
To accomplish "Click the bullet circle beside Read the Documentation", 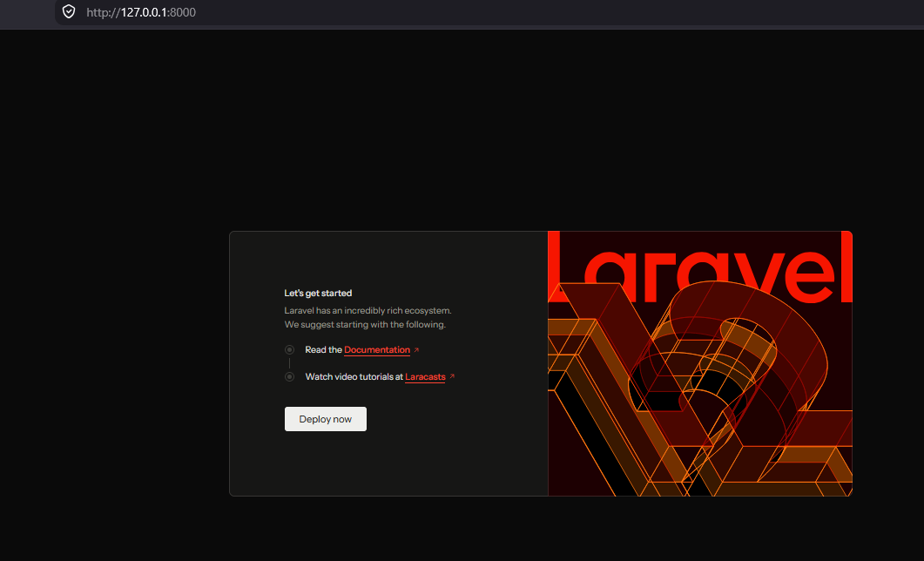I will pyautogui.click(x=289, y=350).
